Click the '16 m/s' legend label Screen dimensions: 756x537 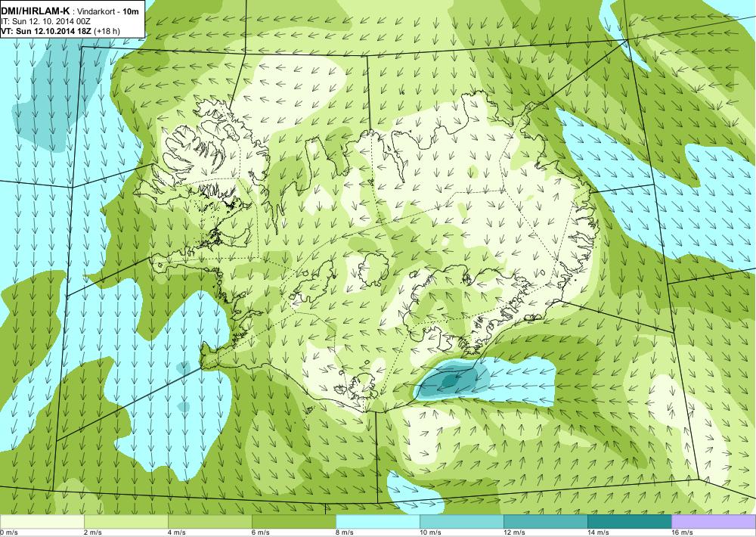(x=682, y=532)
